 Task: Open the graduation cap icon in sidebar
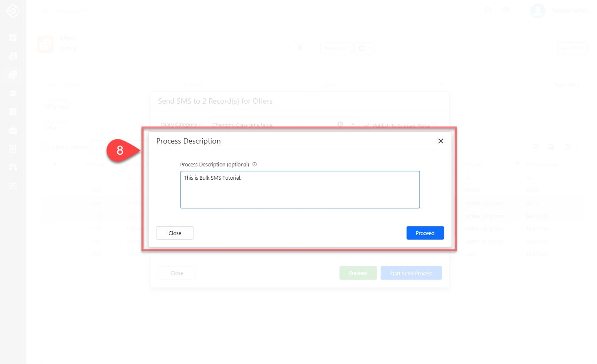[13, 93]
